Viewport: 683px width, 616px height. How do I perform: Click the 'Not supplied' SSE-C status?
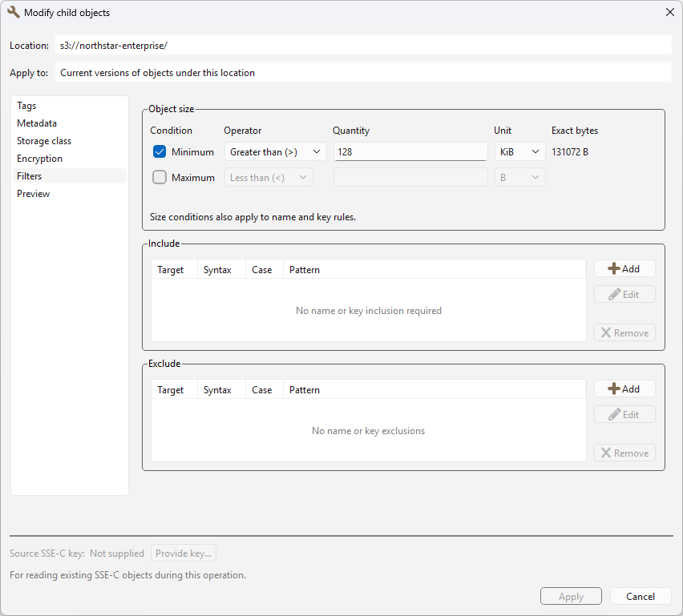pos(117,554)
